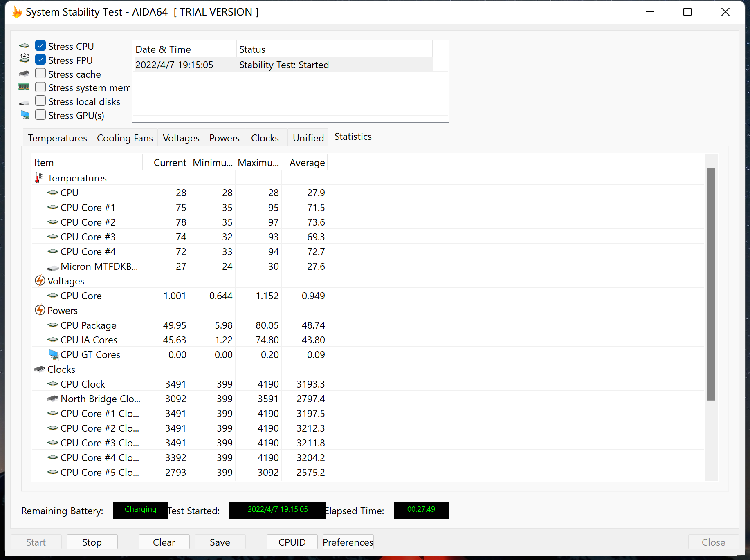Open the Powers tab
The image size is (750, 560).
(225, 138)
